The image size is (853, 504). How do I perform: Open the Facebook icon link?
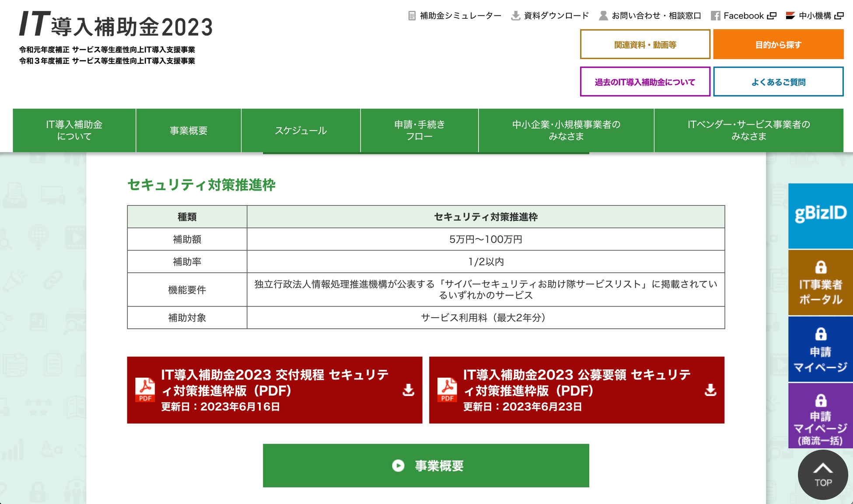point(715,16)
